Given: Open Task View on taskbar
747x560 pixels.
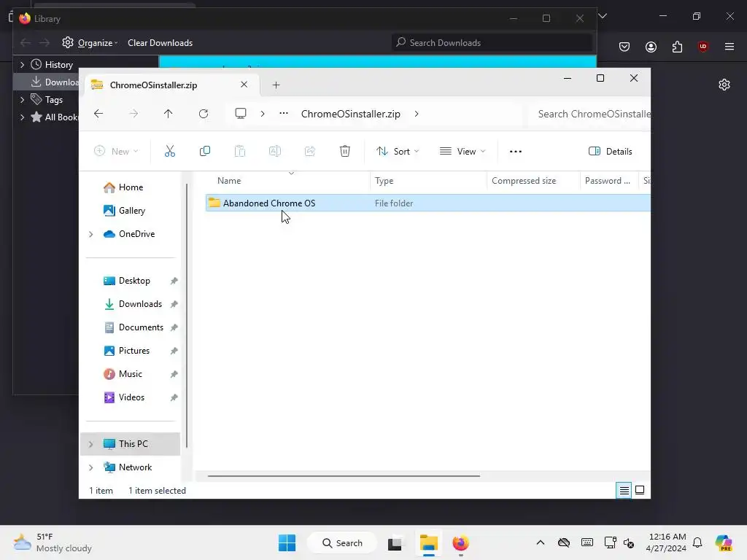Looking at the screenshot, I should 395,543.
